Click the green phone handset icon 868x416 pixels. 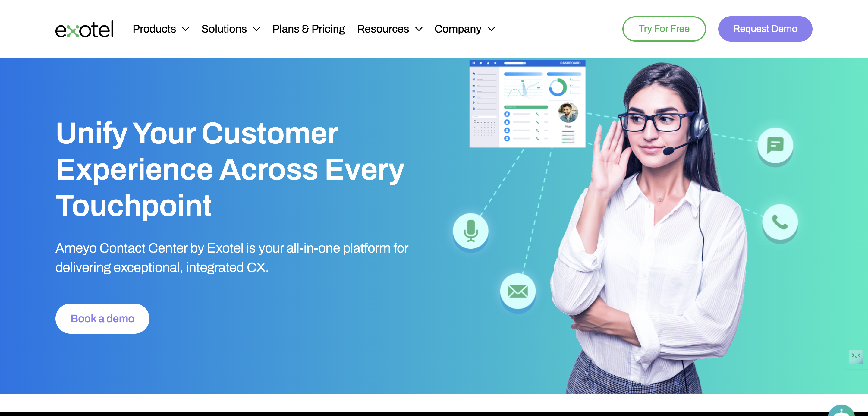click(780, 222)
